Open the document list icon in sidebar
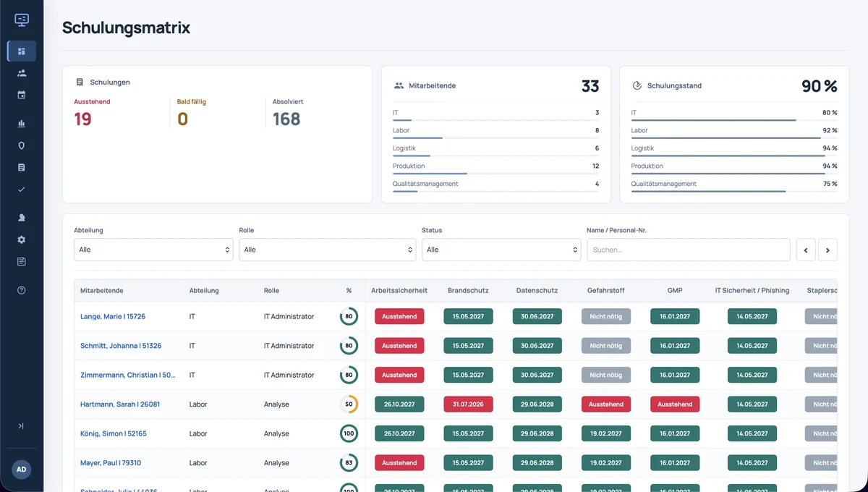This screenshot has width=868, height=492. point(22,167)
